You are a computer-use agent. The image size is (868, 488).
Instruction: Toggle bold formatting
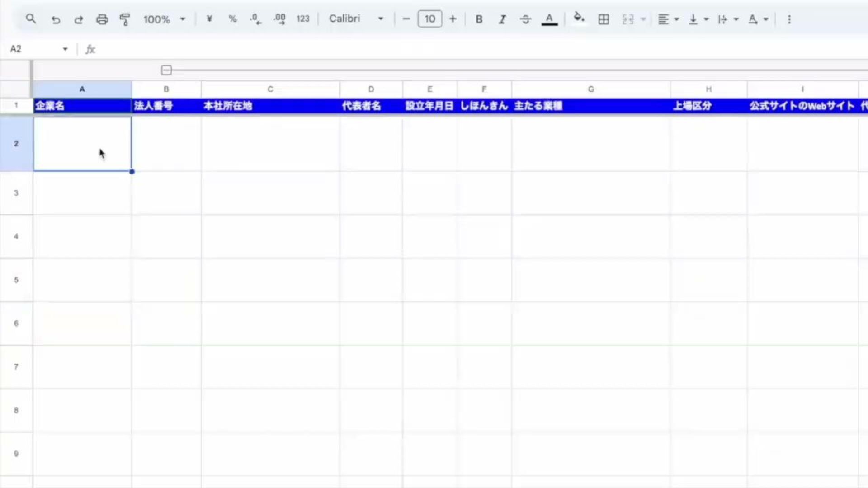click(479, 19)
